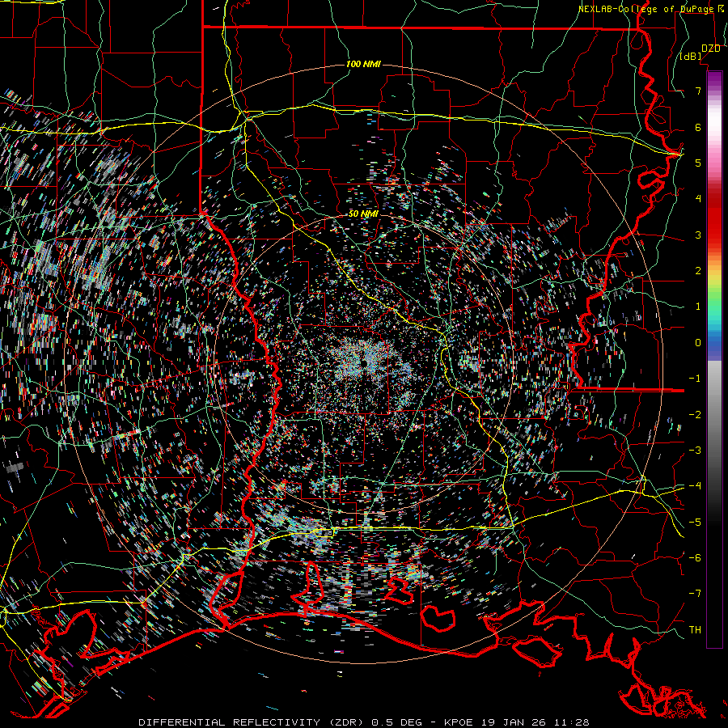Click the -1 dB scale label

pyautogui.click(x=695, y=379)
